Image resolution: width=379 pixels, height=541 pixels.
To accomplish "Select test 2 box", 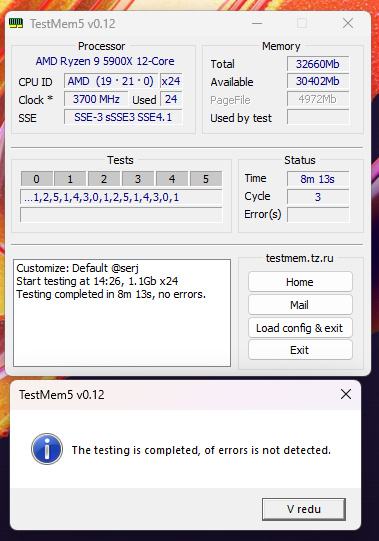I will click(x=104, y=179).
